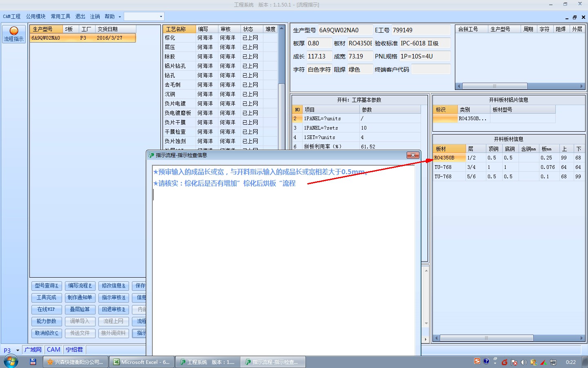Select the 负片蚀刻 process row
Viewport: 588px width, 368px height.
pos(220,141)
